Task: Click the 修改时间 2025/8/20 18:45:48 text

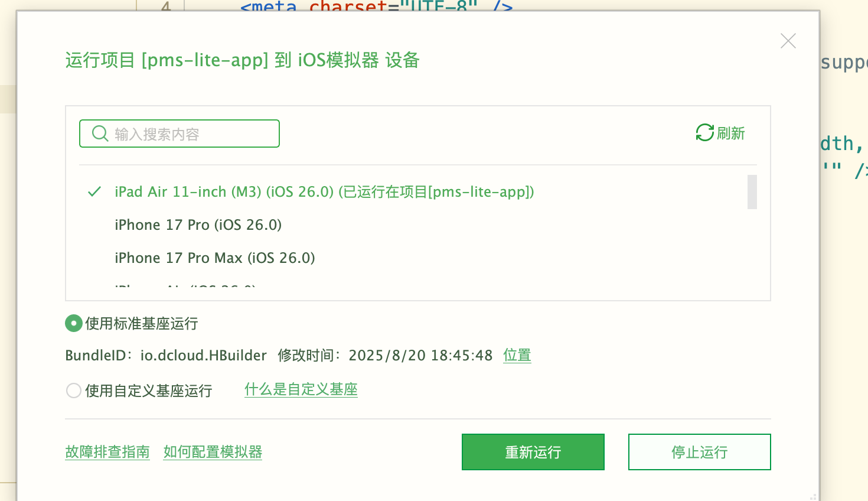Action: point(385,355)
